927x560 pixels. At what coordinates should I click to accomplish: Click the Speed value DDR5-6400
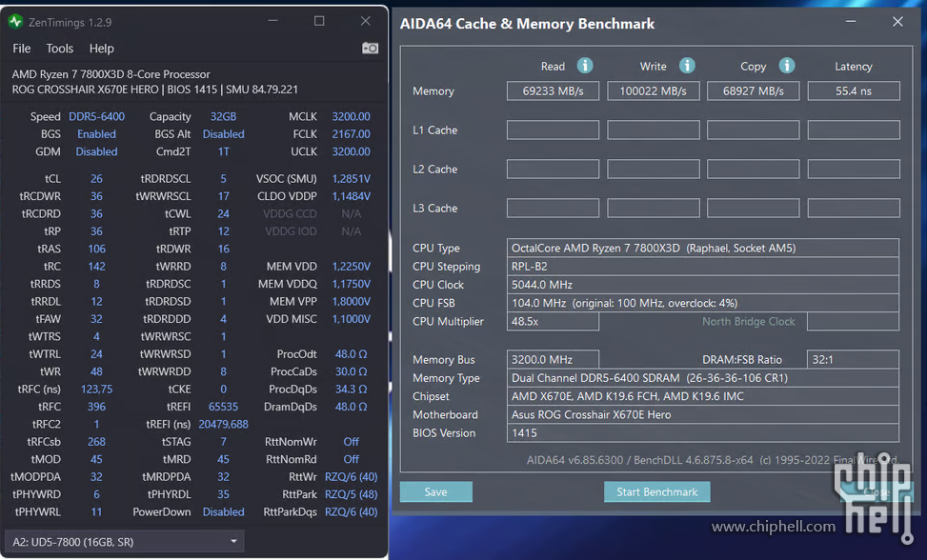tap(96, 116)
